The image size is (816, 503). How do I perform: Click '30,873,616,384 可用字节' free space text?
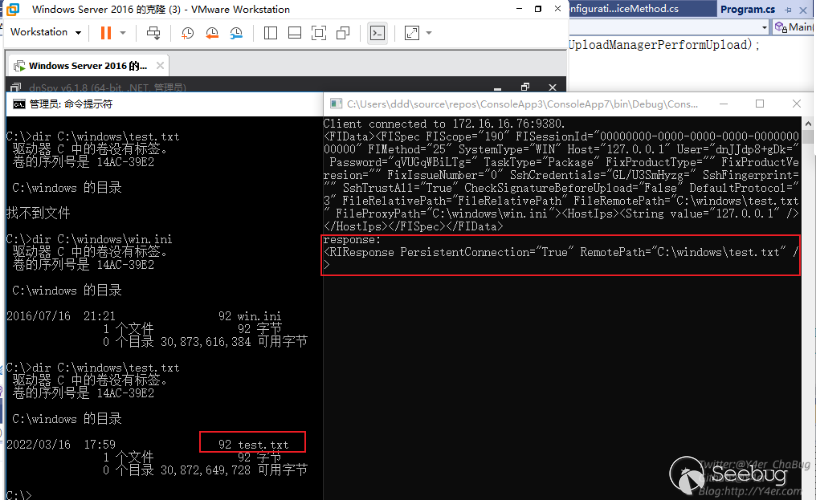(x=234, y=342)
